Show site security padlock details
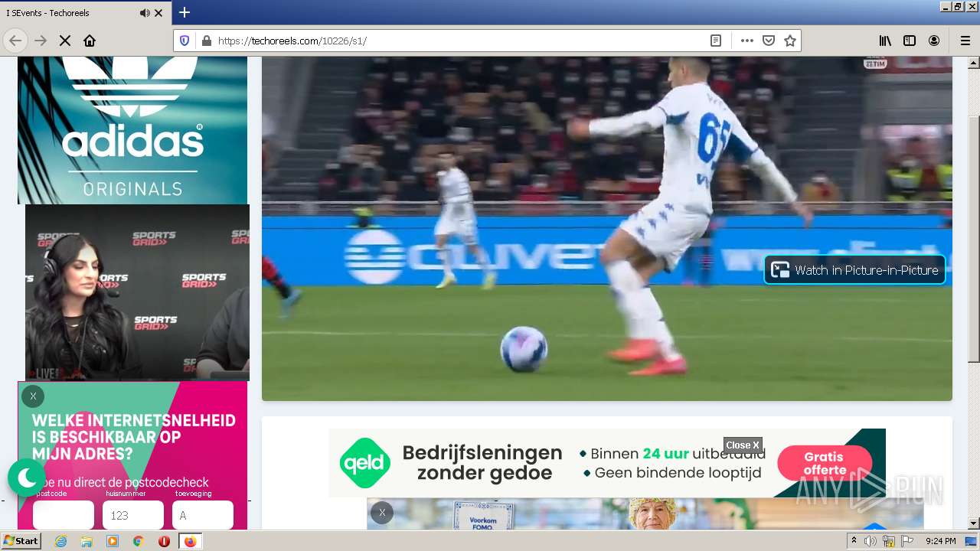 tap(206, 41)
